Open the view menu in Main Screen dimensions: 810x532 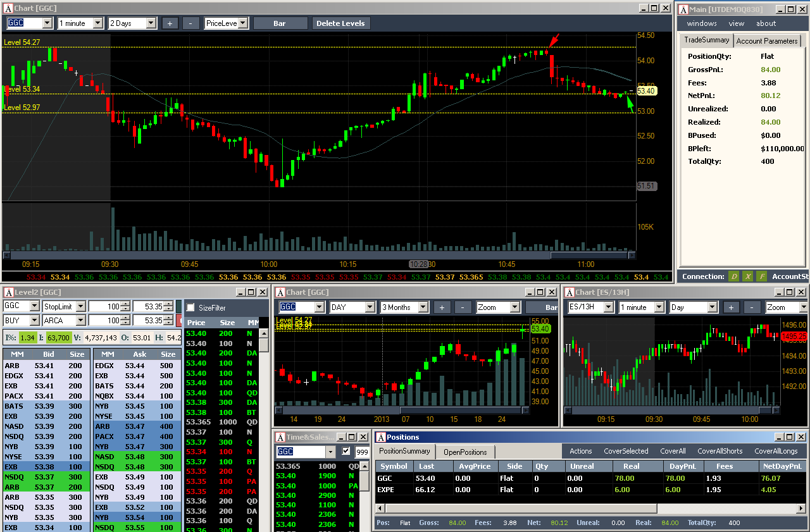click(x=737, y=23)
